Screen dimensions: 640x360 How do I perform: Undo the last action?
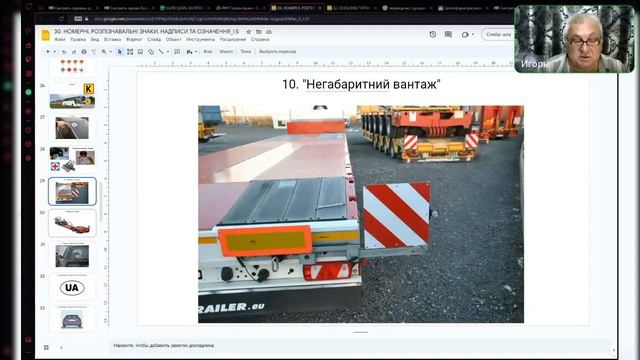pyautogui.click(x=64, y=52)
